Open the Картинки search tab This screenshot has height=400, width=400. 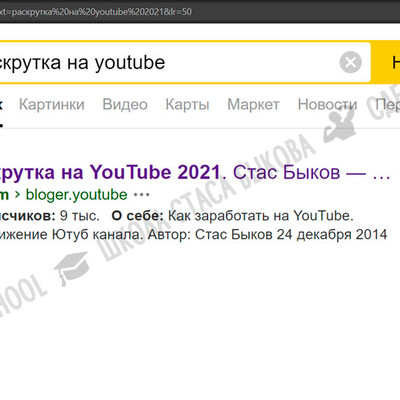52,104
